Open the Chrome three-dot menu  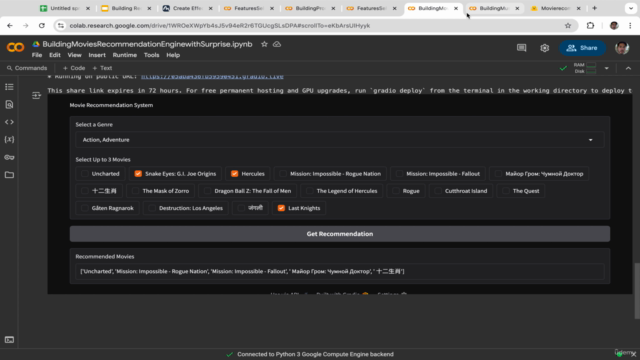click(630, 26)
